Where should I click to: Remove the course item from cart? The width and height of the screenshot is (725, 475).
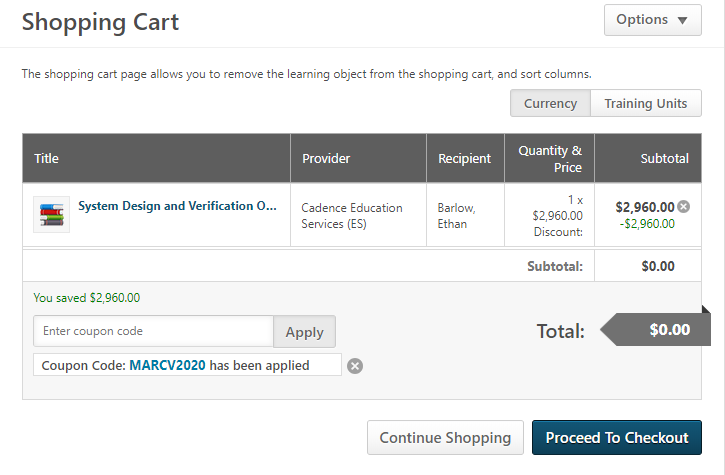[683, 206]
